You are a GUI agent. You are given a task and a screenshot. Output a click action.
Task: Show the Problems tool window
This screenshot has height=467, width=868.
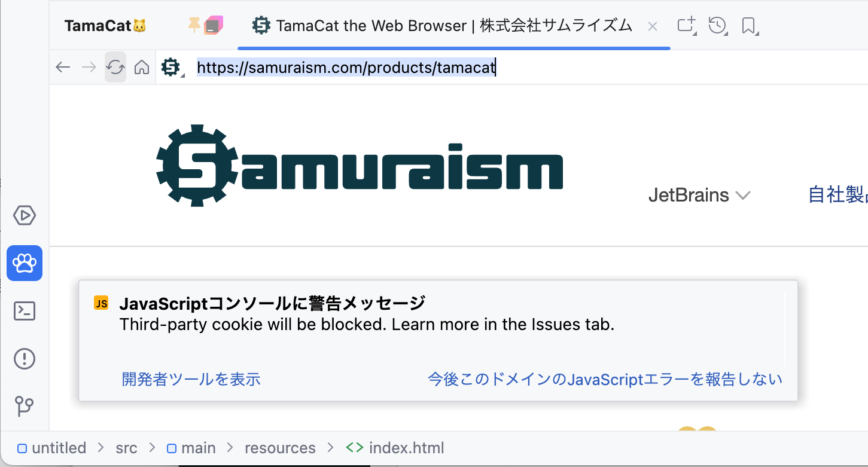pos(25,359)
